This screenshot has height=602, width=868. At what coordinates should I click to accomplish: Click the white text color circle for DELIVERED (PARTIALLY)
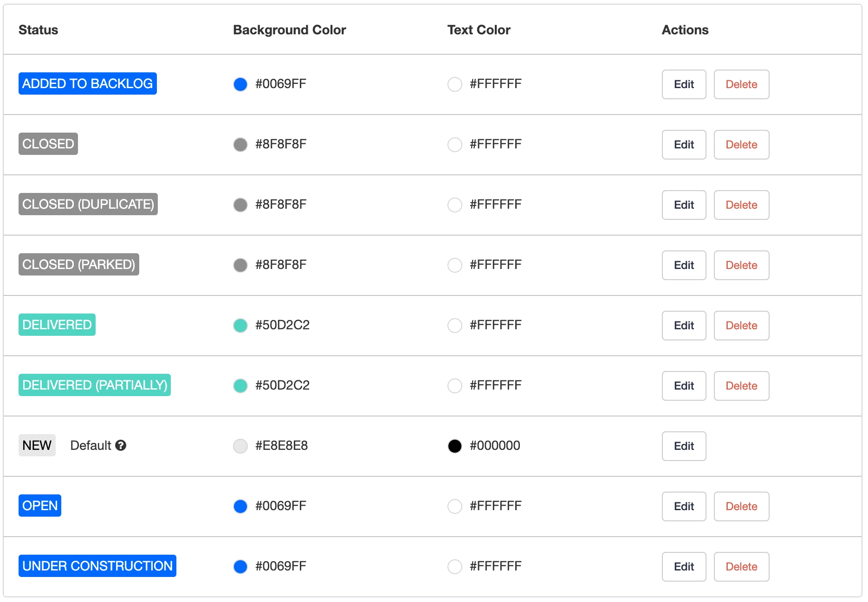pos(454,385)
